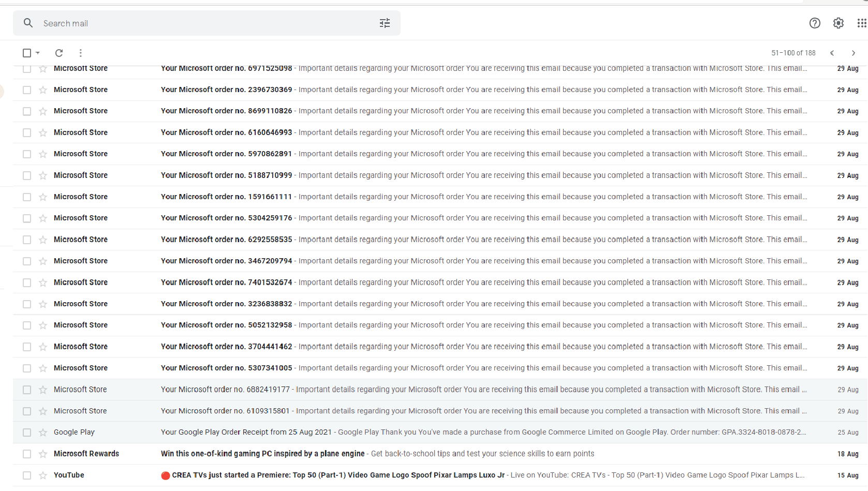Click sender name Google Play

74,432
